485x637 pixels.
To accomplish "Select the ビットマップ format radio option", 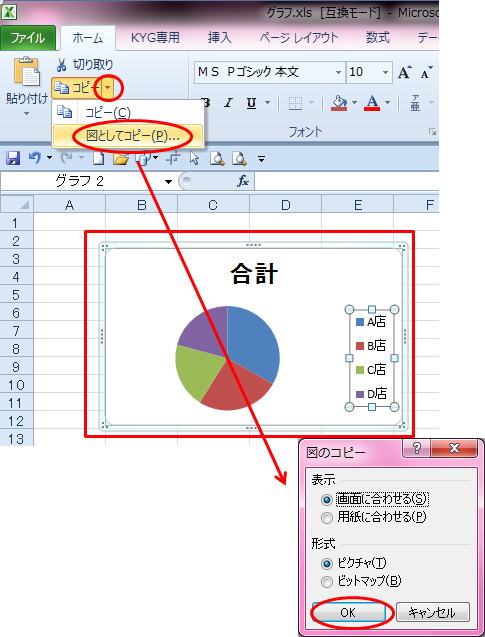I will pos(327,581).
